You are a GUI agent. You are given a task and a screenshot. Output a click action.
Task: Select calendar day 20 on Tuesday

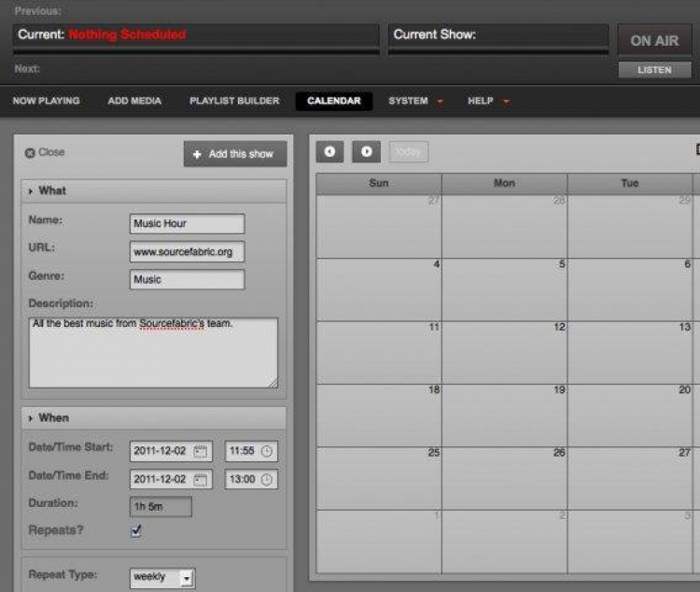630,416
